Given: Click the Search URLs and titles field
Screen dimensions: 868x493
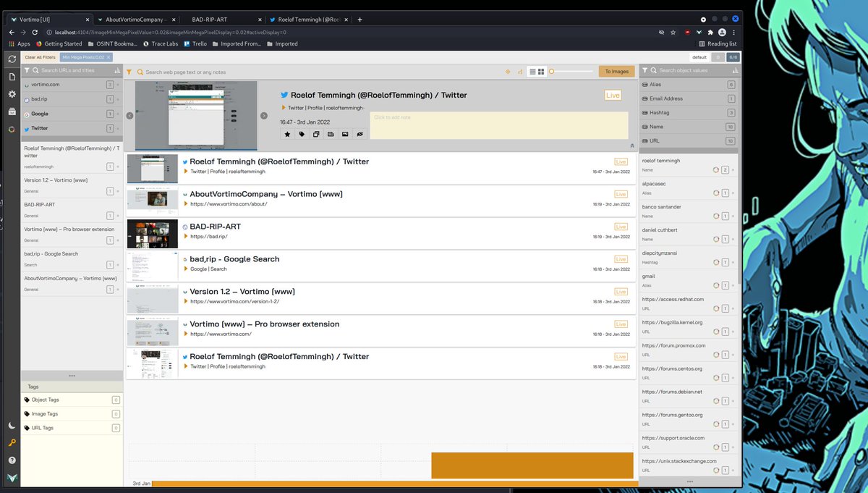Looking at the screenshot, I should [x=75, y=70].
